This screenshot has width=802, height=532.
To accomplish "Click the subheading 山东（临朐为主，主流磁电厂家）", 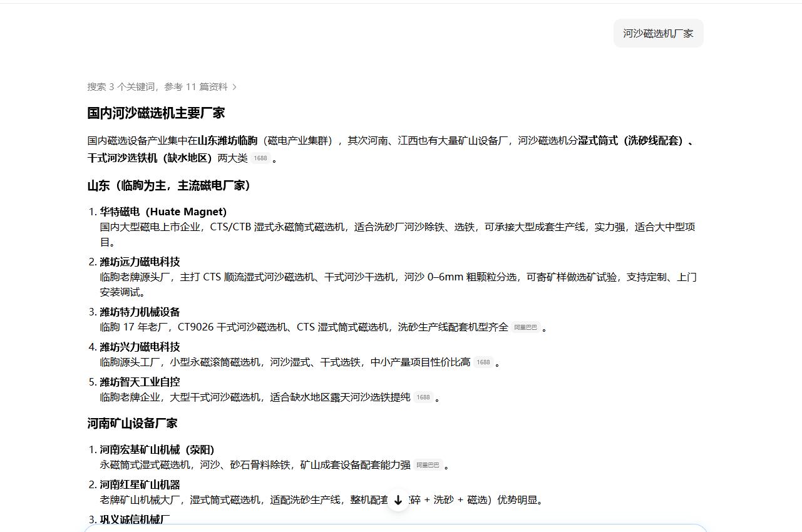I will [171, 186].
